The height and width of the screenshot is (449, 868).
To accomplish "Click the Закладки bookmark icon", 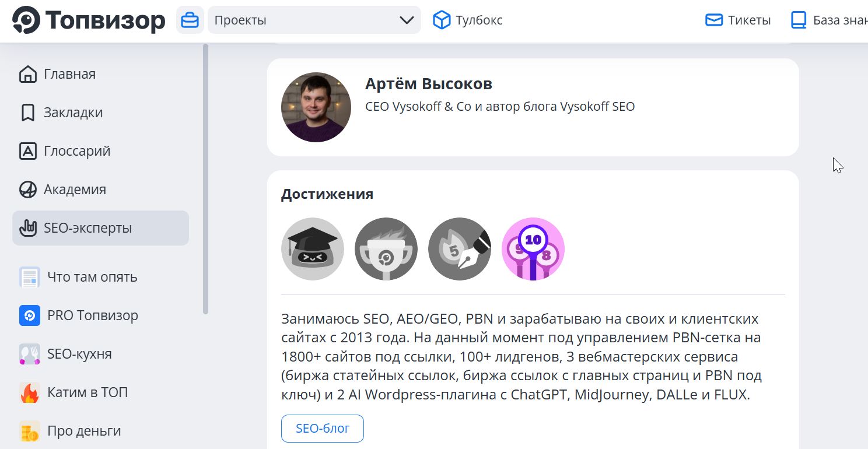I will 28,113.
